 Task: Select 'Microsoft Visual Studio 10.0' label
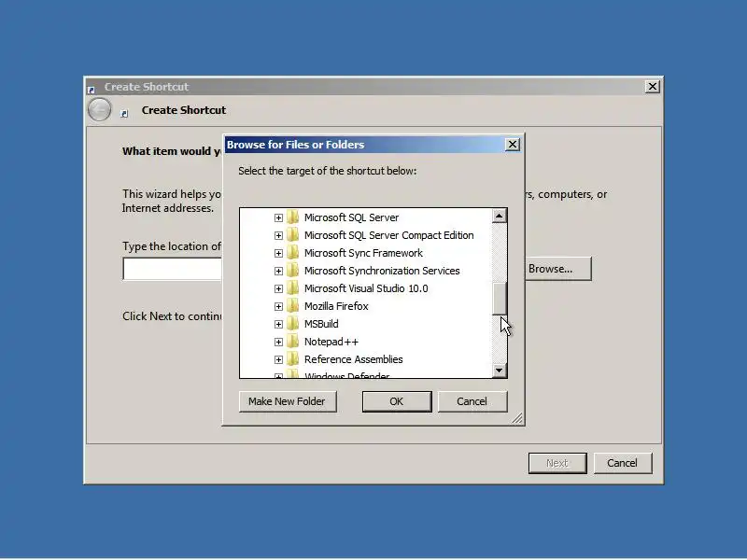coord(366,288)
